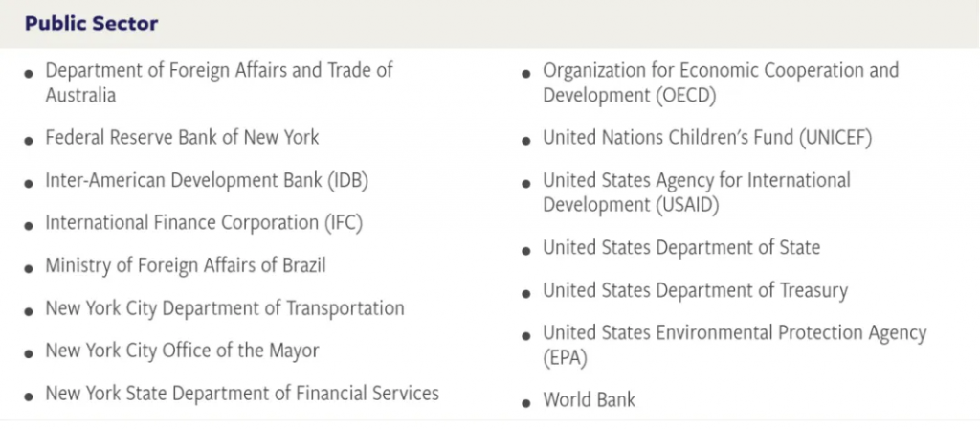
Task: Open Inter-American Development Bank (IDB) entry
Action: [207, 180]
